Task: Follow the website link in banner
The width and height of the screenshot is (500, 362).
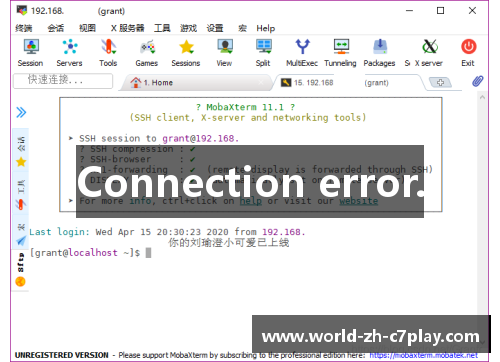Action: point(359,201)
